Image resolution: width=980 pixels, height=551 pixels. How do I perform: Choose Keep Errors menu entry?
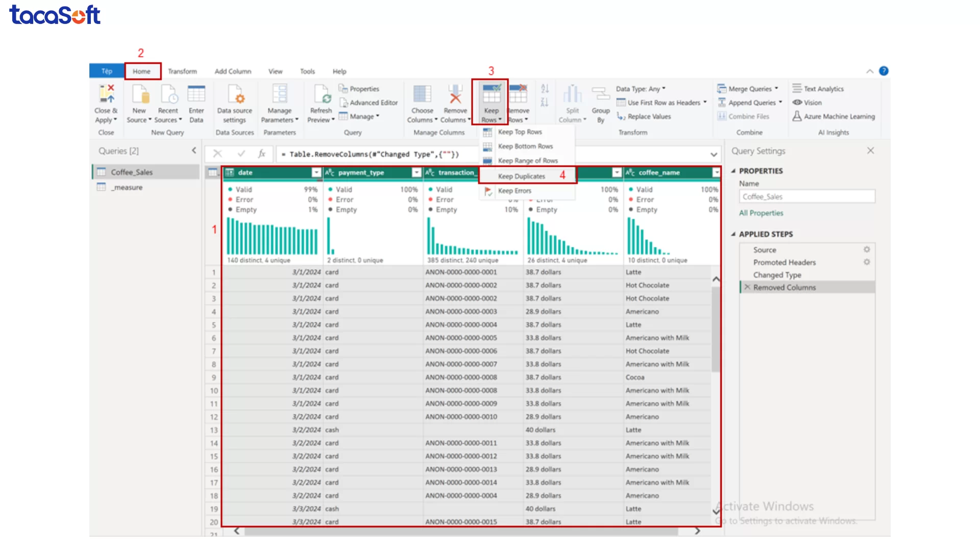[x=528, y=191]
